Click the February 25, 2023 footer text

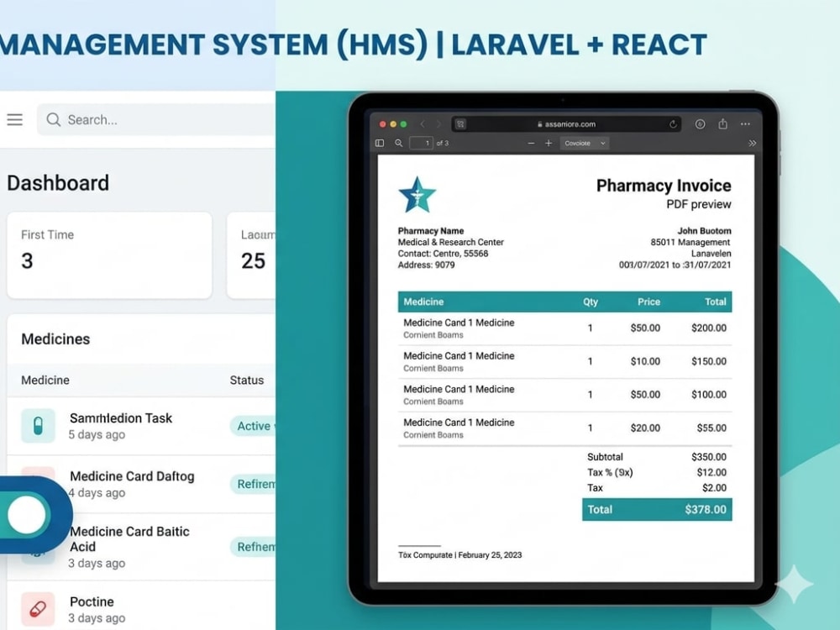(490, 555)
